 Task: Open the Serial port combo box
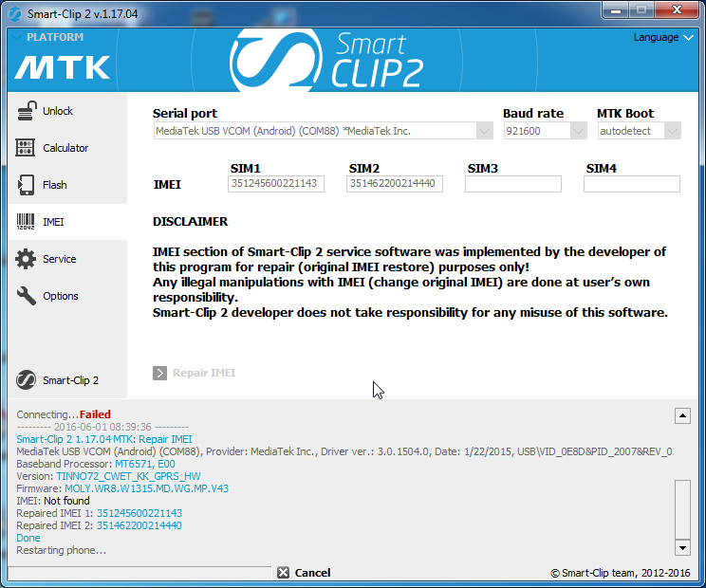tap(324, 131)
